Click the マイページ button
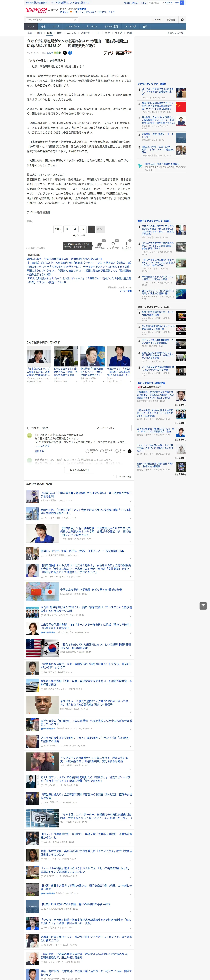The height and width of the screenshot is (980, 210). [x=157, y=20]
